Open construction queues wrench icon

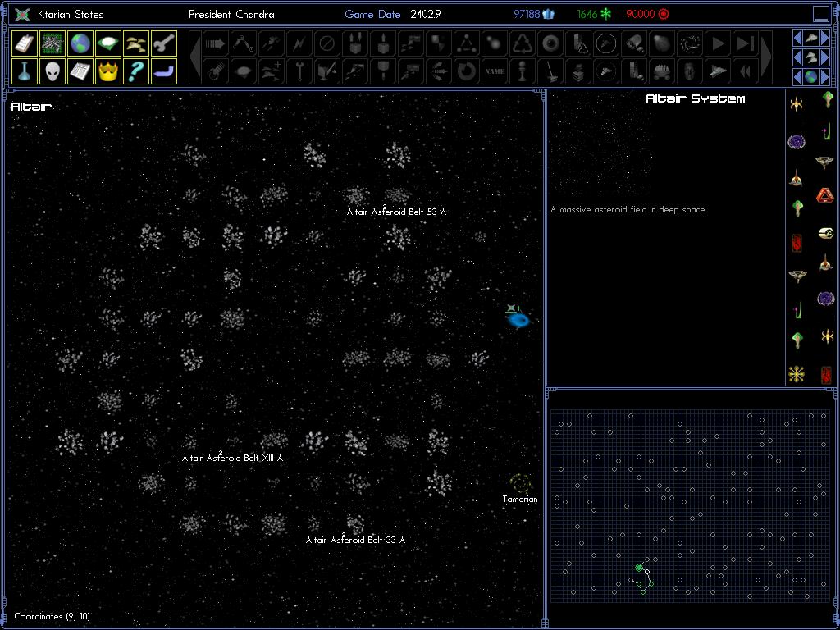coord(164,43)
